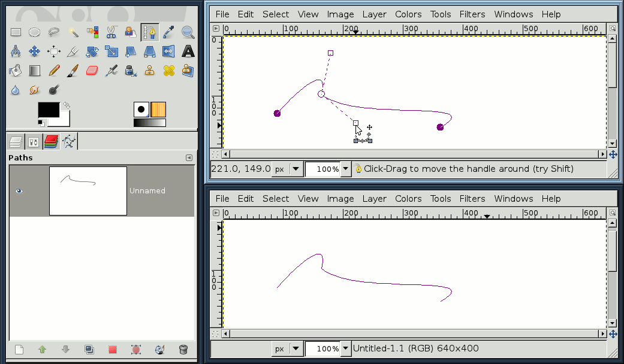Select the Ink tool
The height and width of the screenshot is (364, 624).
(x=130, y=71)
